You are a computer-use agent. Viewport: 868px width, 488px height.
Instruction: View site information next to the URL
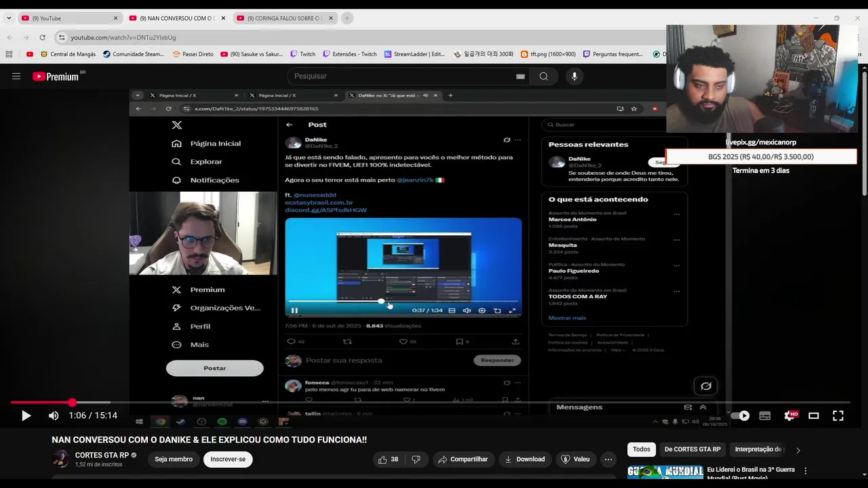(62, 37)
